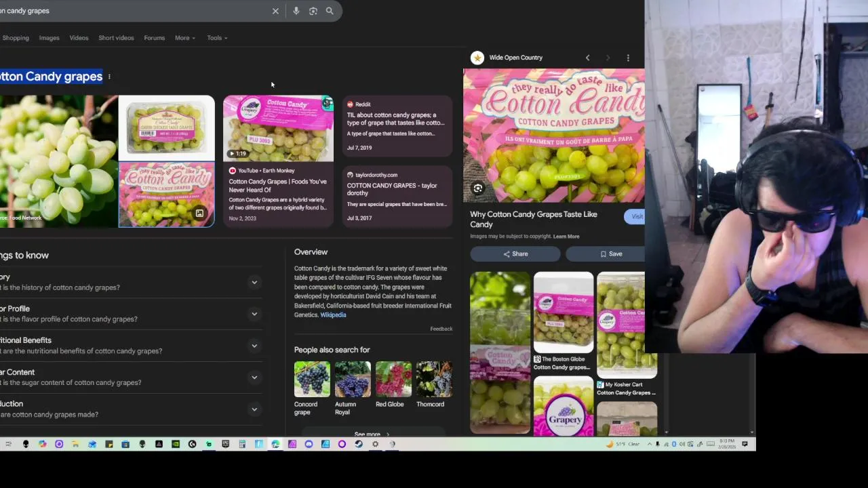Play the Earth Monkey YouTube video thumbnail
This screenshot has height=488, width=868.
click(278, 128)
